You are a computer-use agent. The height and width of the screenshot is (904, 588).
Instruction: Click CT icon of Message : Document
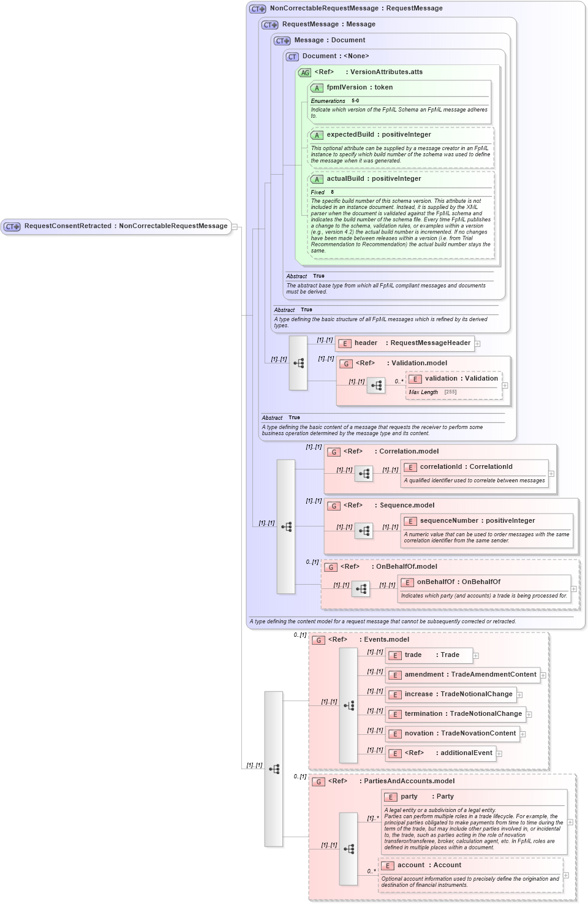tap(282, 41)
